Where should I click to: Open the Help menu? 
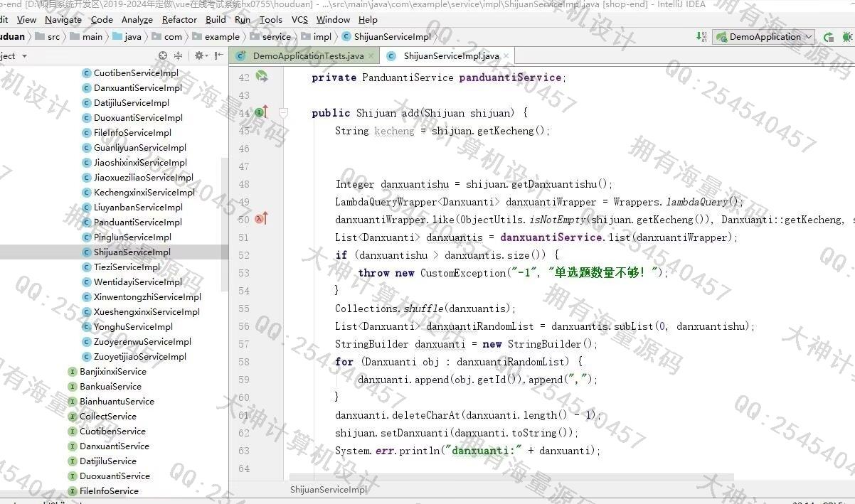[368, 20]
